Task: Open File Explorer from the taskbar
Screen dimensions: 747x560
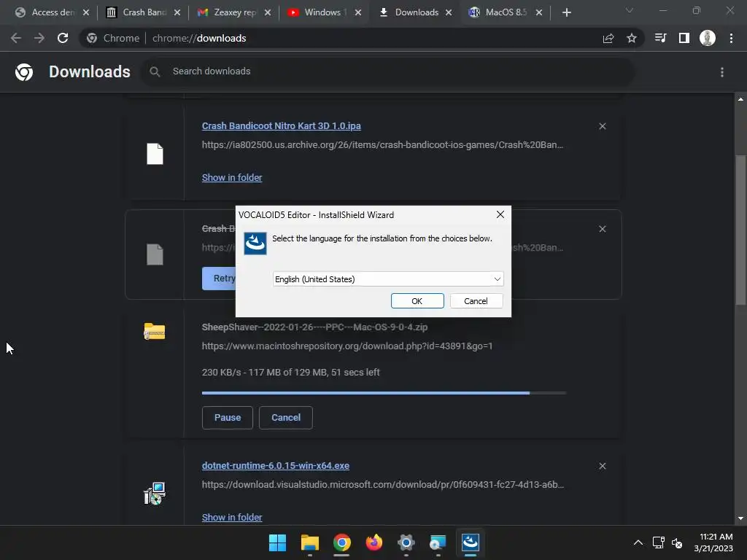Action: pyautogui.click(x=309, y=542)
